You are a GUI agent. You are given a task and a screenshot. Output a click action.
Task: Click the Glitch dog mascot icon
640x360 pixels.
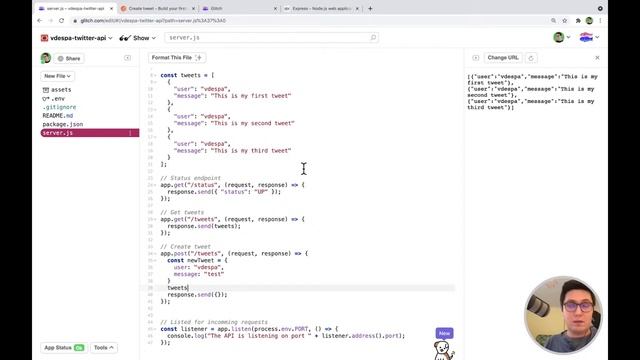pos(443,350)
